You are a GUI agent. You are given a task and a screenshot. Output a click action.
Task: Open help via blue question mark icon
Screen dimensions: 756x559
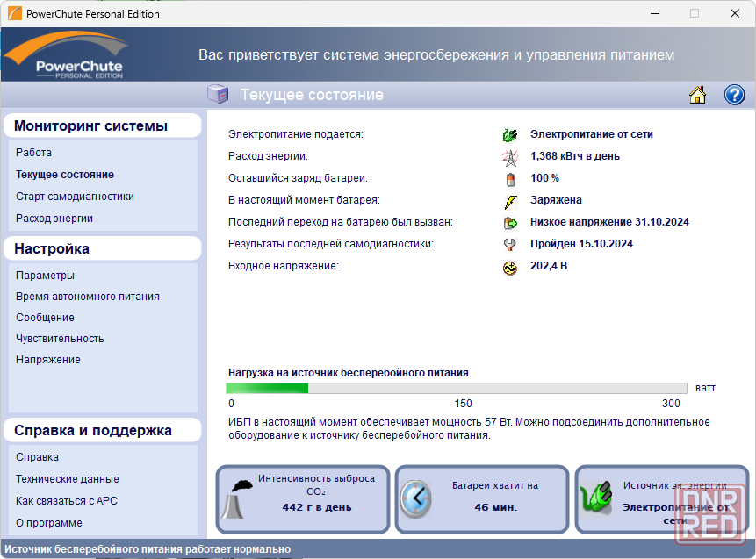pos(734,95)
